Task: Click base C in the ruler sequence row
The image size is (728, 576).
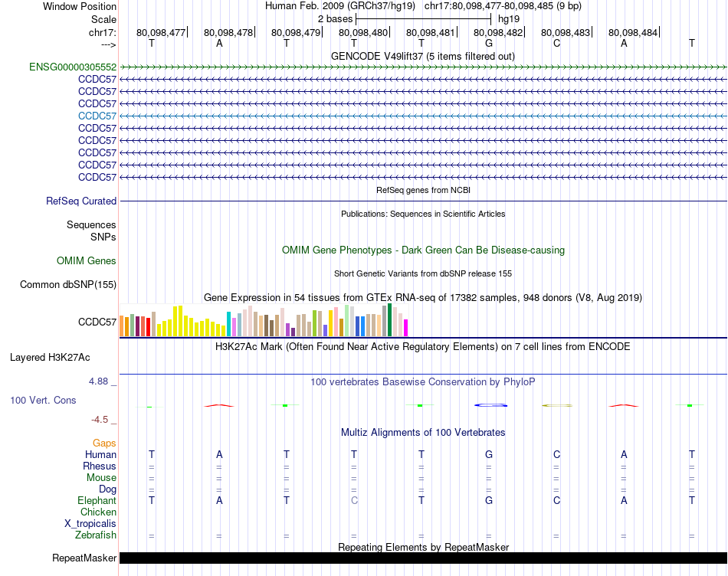Action: [x=556, y=43]
